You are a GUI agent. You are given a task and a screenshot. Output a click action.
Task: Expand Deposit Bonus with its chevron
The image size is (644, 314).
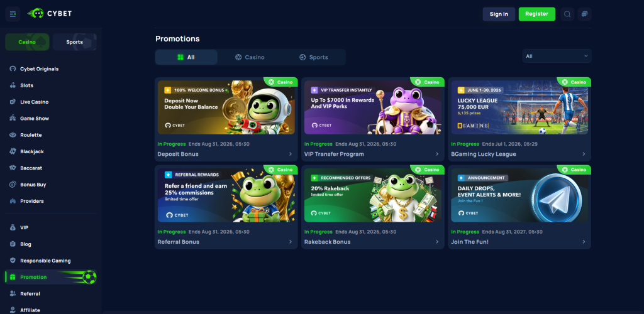291,154
